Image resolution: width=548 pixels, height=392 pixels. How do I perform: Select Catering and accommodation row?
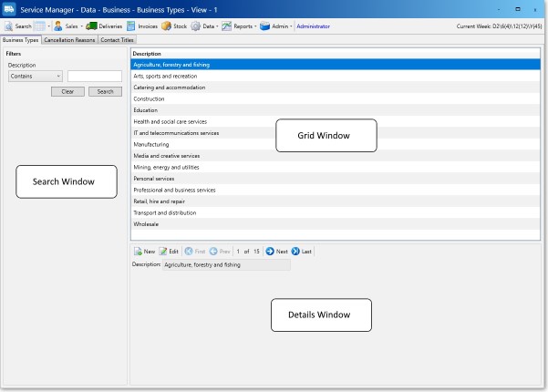click(336, 88)
